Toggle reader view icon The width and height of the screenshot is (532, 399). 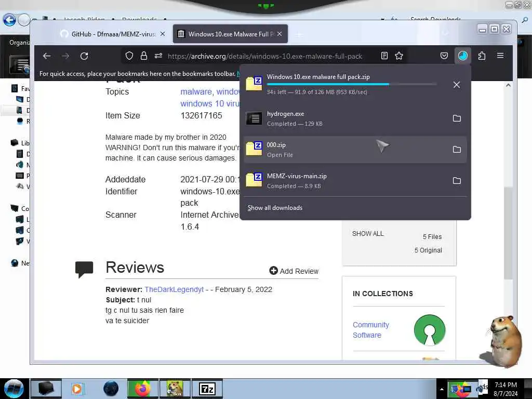click(384, 56)
